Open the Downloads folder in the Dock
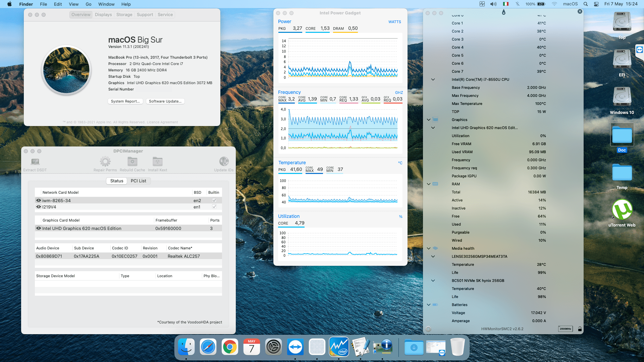 [414, 347]
